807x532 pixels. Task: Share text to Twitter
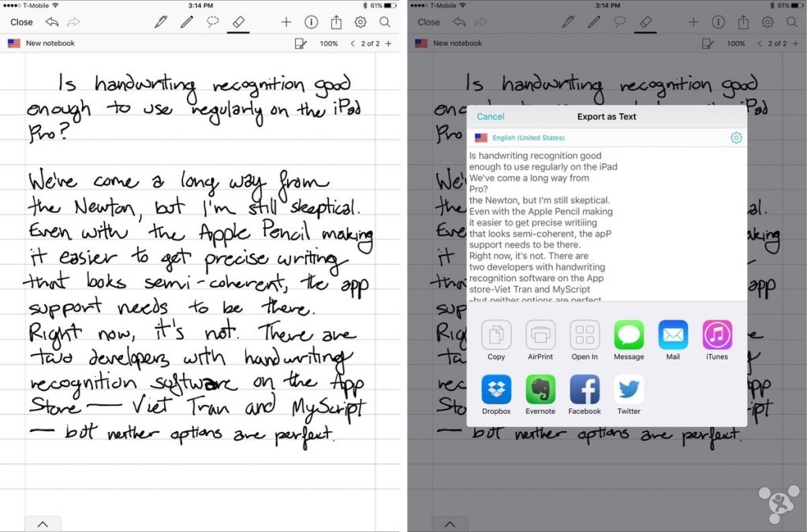coord(629,395)
